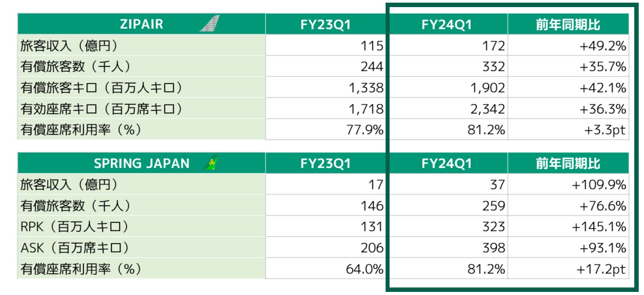Click the 64.0% load factor cell
The image size is (644, 295).
point(326,269)
